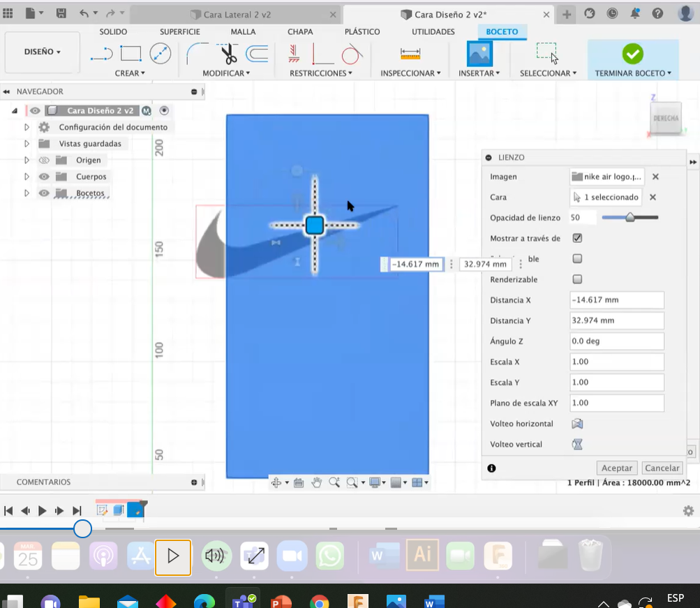
Task: Collapse the Cara Diseño 2 v2 root node
Action: tap(15, 111)
